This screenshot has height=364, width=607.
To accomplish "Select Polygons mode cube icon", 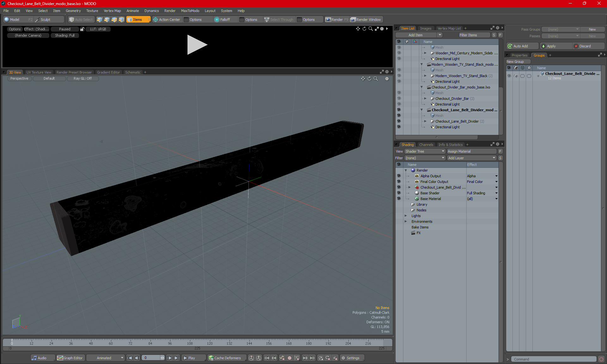I will (114, 20).
